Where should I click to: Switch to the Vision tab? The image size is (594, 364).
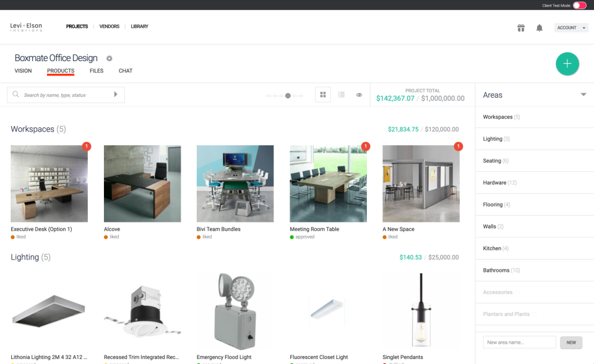pyautogui.click(x=23, y=70)
